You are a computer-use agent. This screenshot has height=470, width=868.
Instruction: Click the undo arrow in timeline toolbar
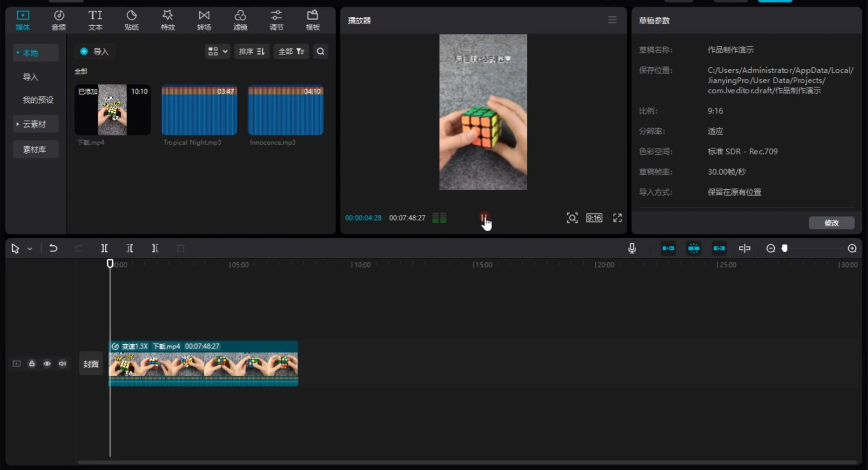(53, 249)
